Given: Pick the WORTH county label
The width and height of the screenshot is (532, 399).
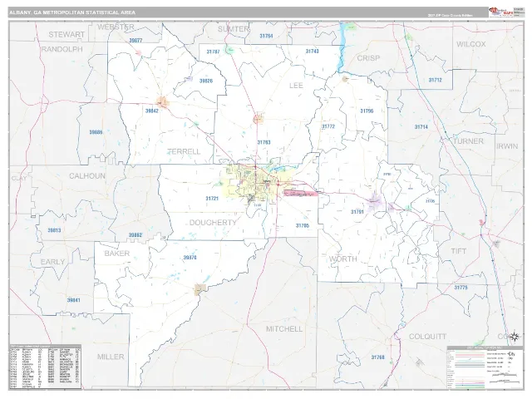Looking at the screenshot, I should click(x=343, y=259).
